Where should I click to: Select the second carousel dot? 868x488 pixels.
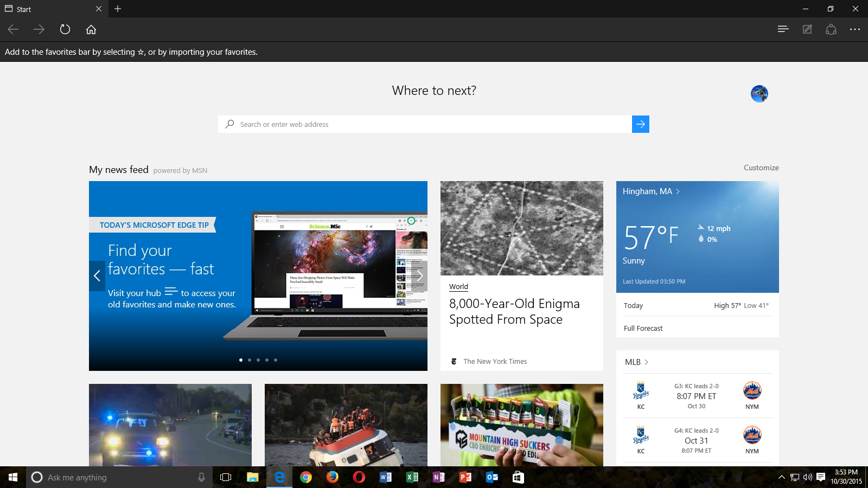tap(250, 360)
